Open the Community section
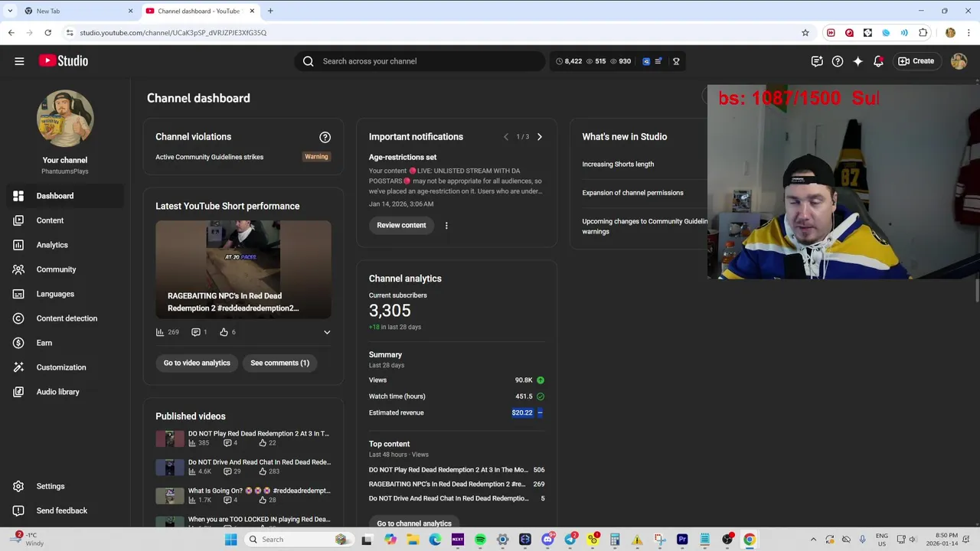The width and height of the screenshot is (980, 551). [x=65, y=269]
